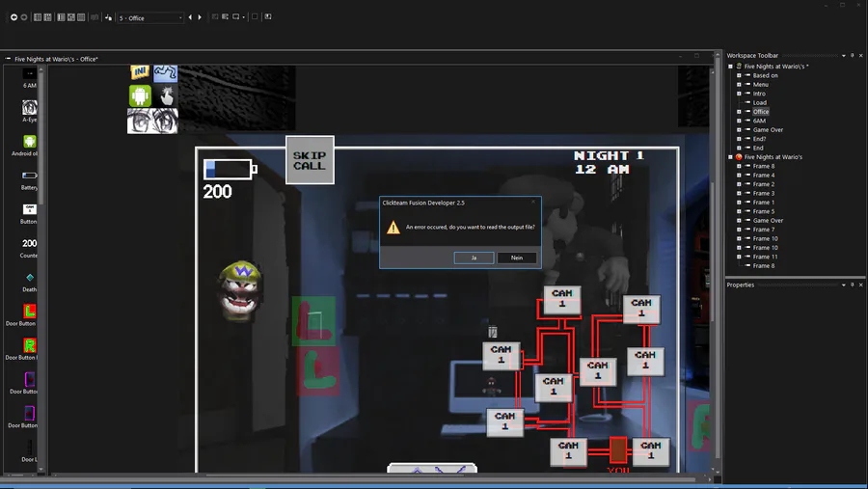868x489 pixels.
Task: Collapse the second "Five Nights at Wario's" node
Action: tap(730, 156)
